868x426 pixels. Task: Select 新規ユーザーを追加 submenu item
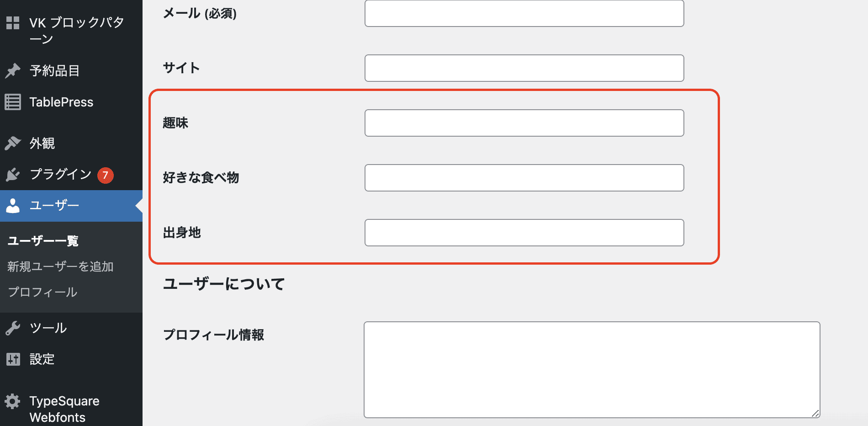[60, 266]
